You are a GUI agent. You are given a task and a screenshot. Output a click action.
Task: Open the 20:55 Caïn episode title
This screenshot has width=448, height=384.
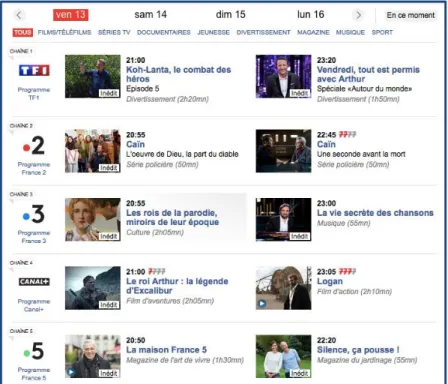pyautogui.click(x=135, y=144)
